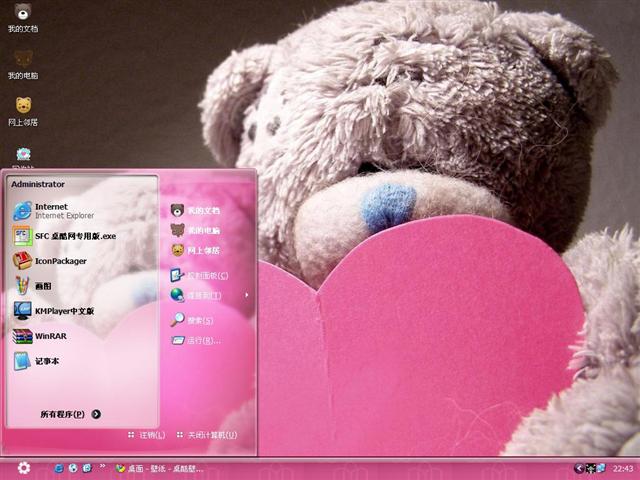Click the Administrator user name header
640x480 pixels.
coord(38,184)
